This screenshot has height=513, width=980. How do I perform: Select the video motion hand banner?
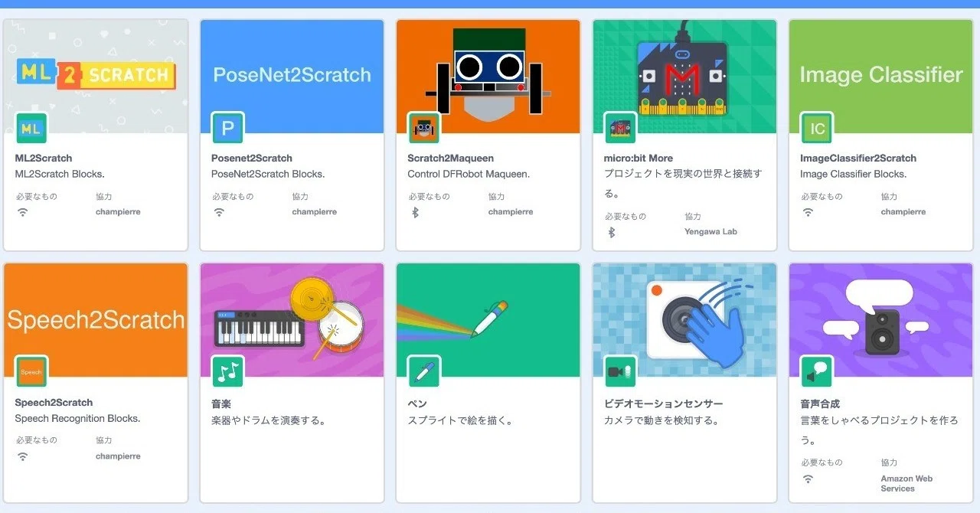[684, 320]
